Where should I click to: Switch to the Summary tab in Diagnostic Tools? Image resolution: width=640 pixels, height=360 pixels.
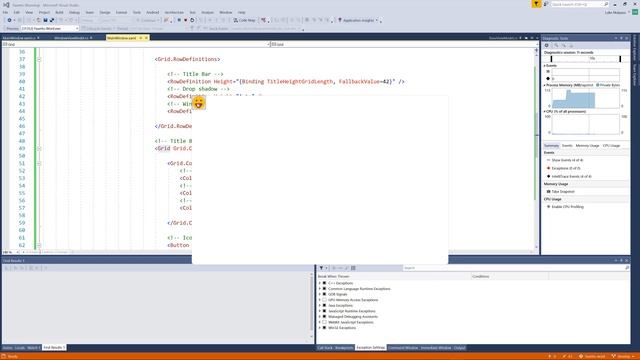tap(551, 146)
